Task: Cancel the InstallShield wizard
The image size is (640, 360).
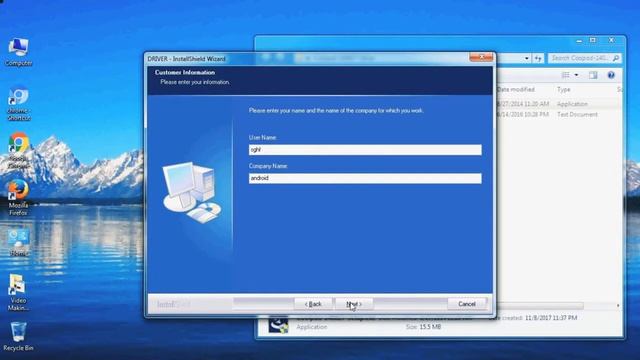Action: (467, 304)
